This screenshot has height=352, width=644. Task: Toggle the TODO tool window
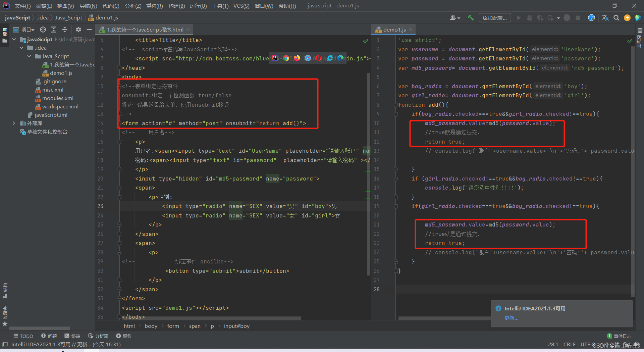point(23,336)
